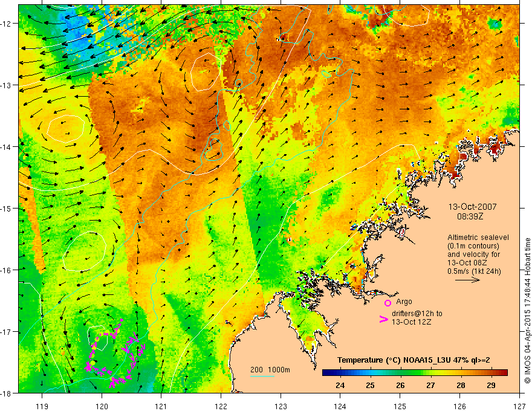Image resolution: width=532 pixels, height=411 pixels.
Task: Click the latitude axis label -16
Action: pos(5,270)
